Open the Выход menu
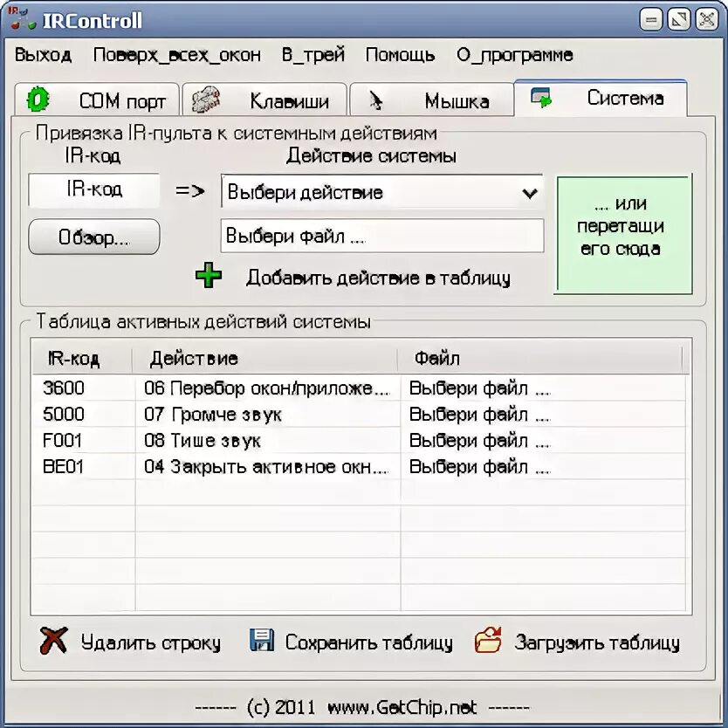Viewport: 728px width, 728px height. click(43, 55)
